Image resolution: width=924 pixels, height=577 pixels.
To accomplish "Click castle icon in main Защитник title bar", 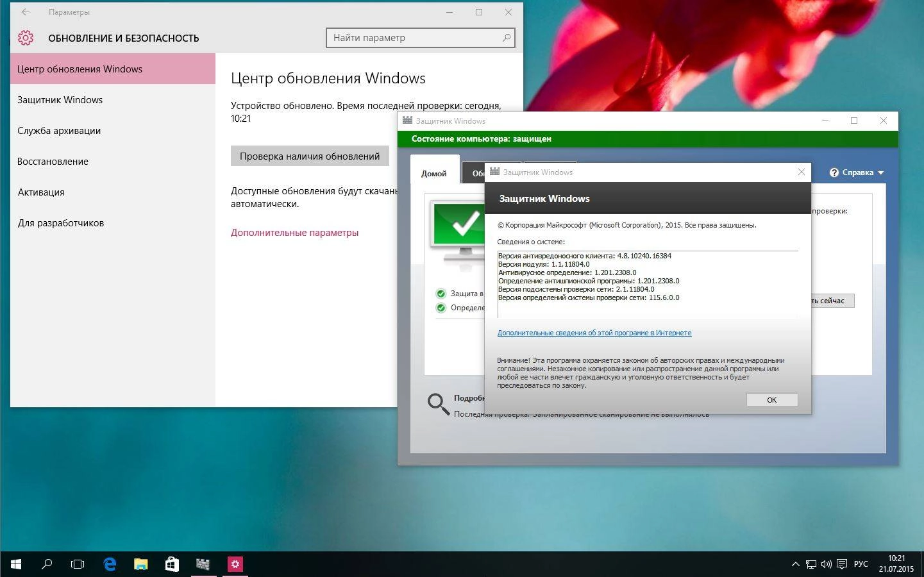I will 407,121.
